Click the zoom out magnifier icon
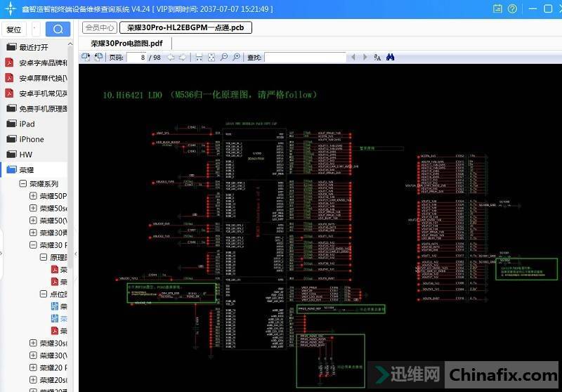562x392 pixels. pyautogui.click(x=224, y=57)
